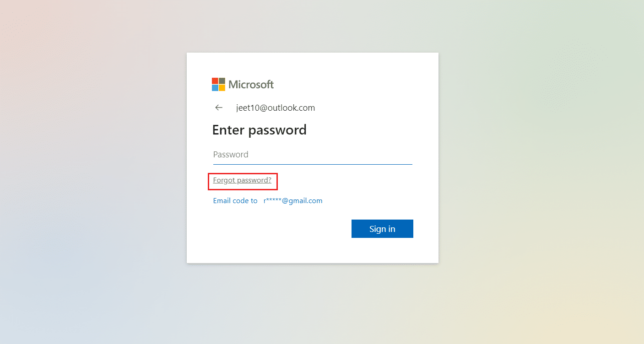Click the blue square of Microsoft logo
The height and width of the screenshot is (344, 644).
point(215,88)
